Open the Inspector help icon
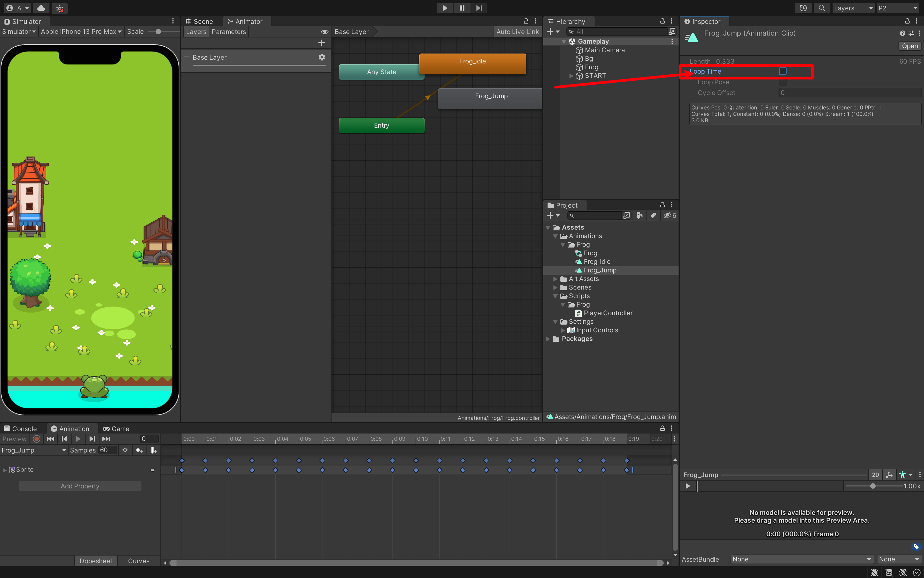This screenshot has height=578, width=924. tap(902, 33)
